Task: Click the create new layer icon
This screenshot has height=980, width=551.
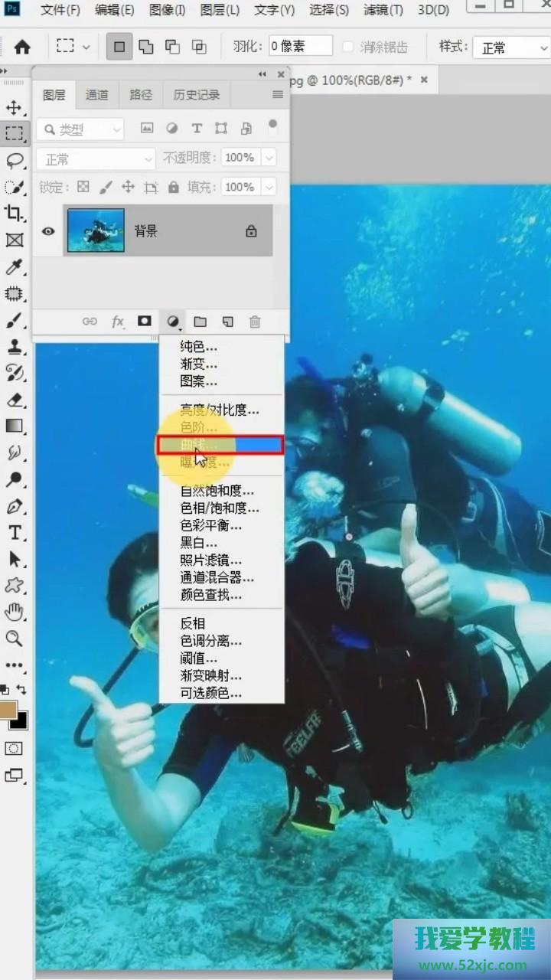Action: click(x=227, y=322)
